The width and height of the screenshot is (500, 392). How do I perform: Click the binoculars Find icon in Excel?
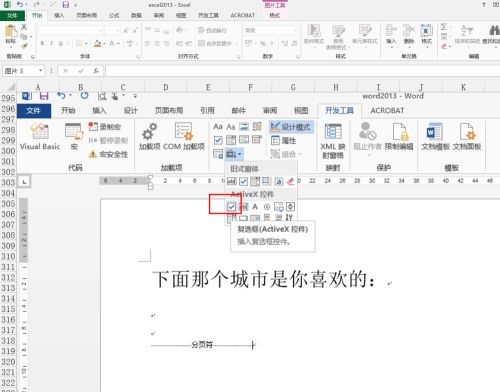(494, 31)
